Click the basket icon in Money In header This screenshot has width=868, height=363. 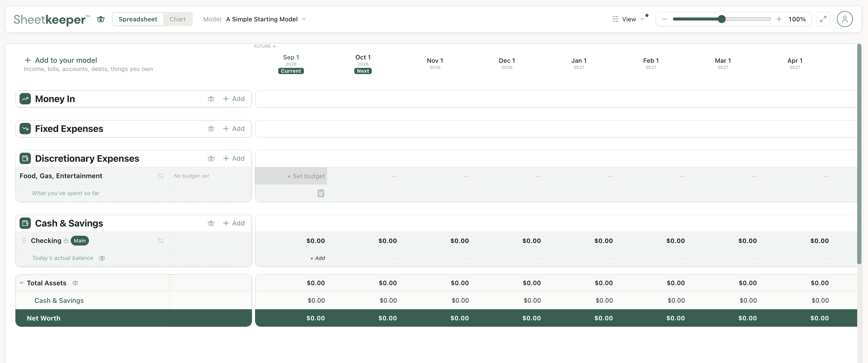[211, 99]
